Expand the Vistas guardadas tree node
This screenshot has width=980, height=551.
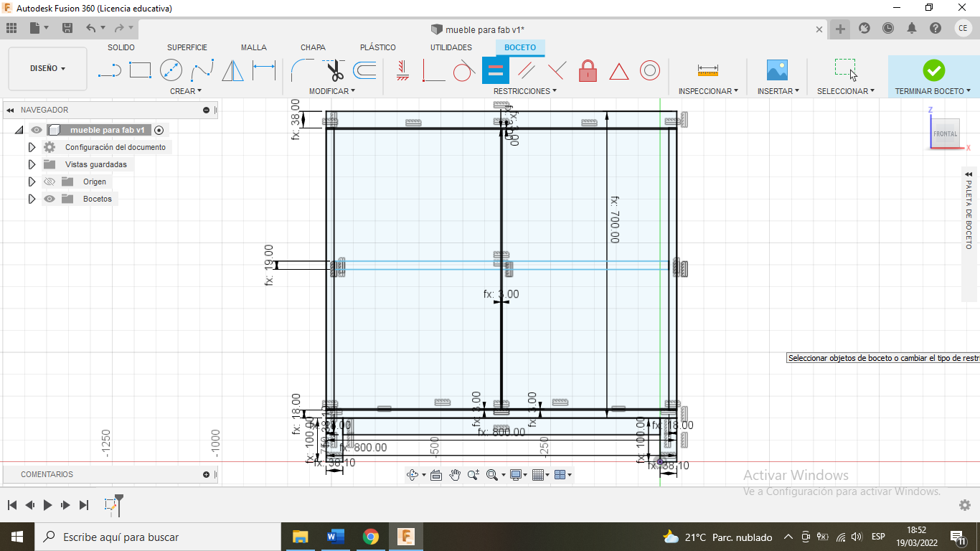click(x=32, y=164)
